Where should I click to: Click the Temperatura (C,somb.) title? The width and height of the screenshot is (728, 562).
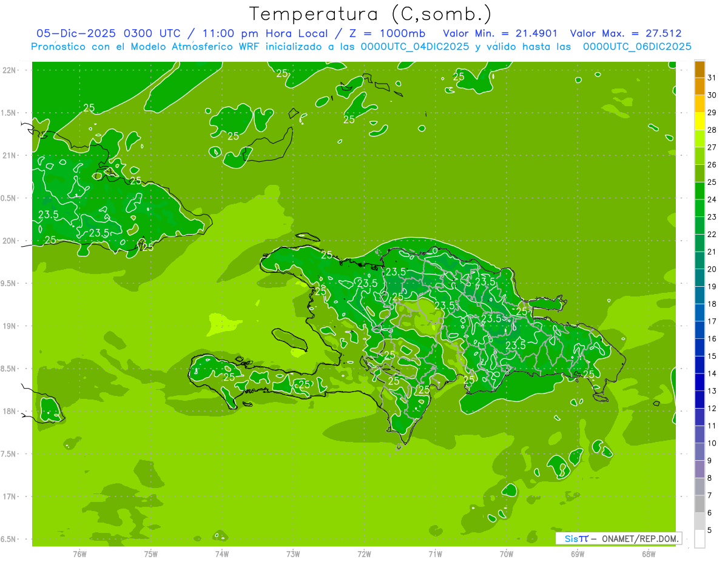coord(370,14)
